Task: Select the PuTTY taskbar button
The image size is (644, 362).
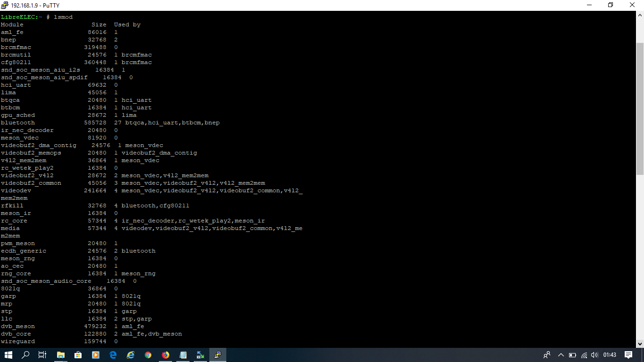Action: pyautogui.click(x=218, y=355)
